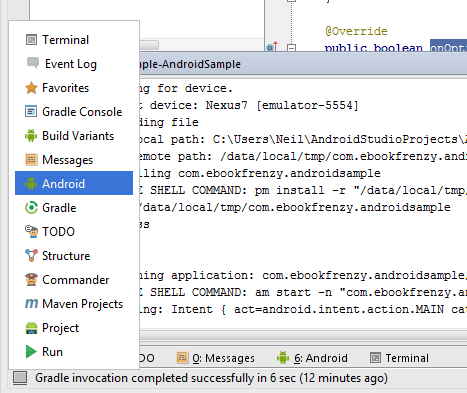This screenshot has width=467, height=393.
Task: Click the override gutter icon by public boolean
Action: pos(272,46)
